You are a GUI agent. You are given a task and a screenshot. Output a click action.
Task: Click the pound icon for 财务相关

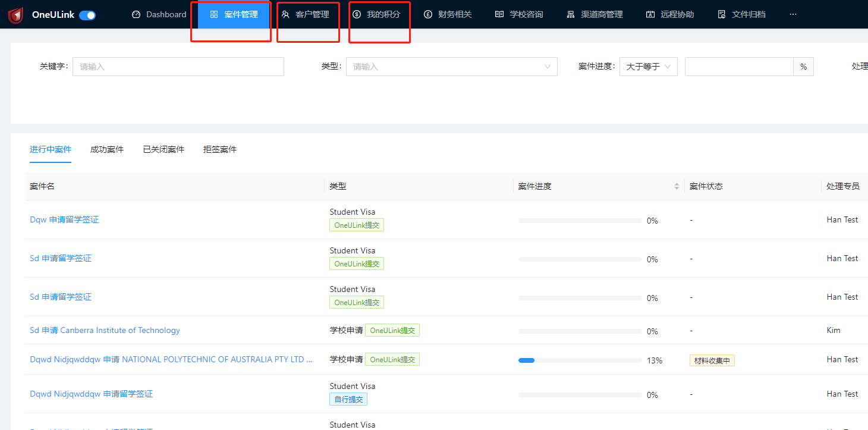click(x=428, y=14)
